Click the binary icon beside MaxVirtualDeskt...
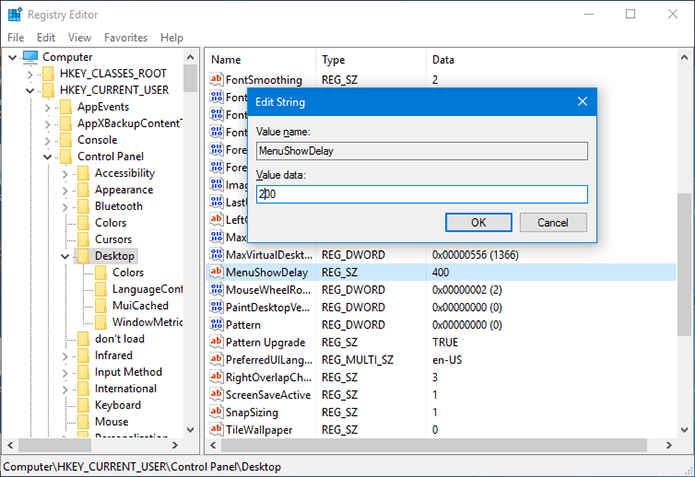This screenshot has height=477, width=695. pos(216,254)
